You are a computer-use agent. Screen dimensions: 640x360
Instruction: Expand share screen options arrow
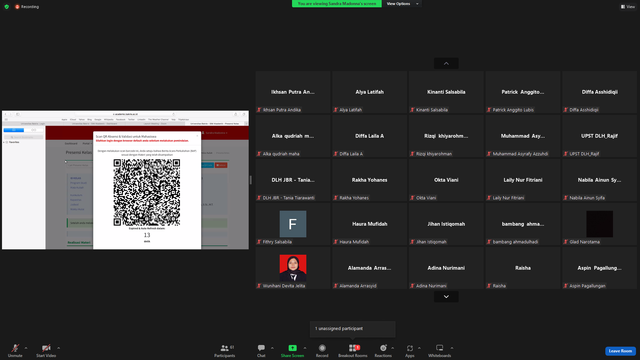[x=305, y=348]
